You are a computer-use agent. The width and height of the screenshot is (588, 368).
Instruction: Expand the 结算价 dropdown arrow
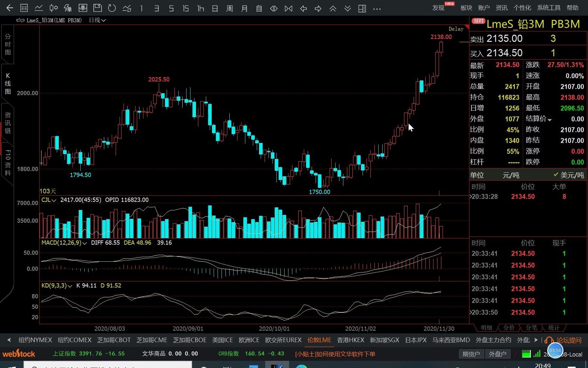[x=550, y=120]
